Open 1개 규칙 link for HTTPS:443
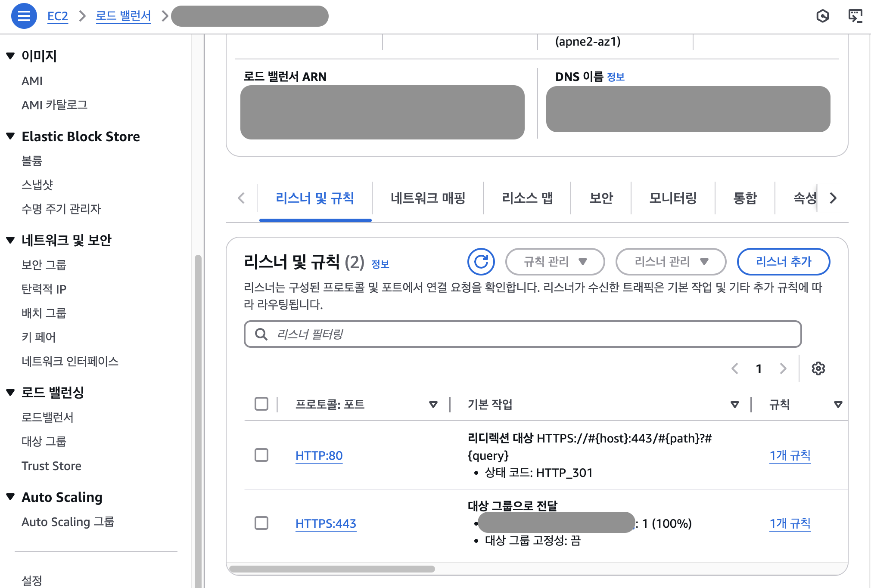 pos(790,523)
